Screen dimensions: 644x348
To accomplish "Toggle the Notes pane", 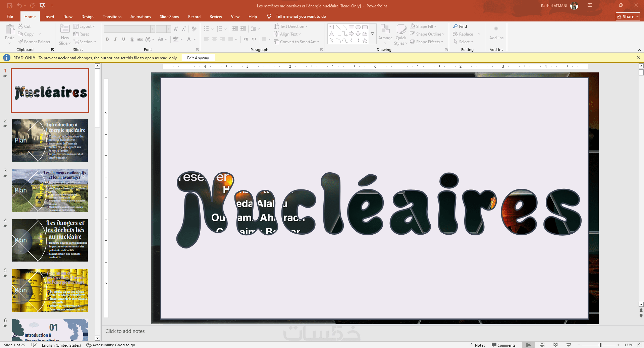I will (477, 345).
